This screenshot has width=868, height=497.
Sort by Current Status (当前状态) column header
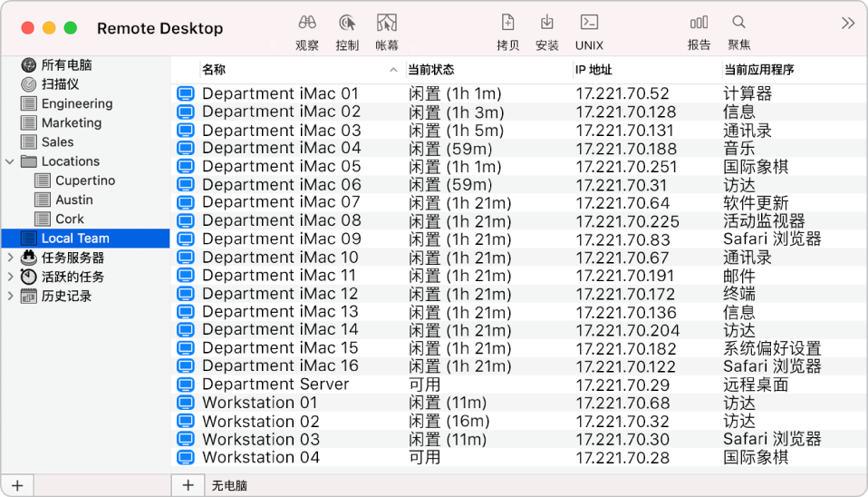coord(430,70)
